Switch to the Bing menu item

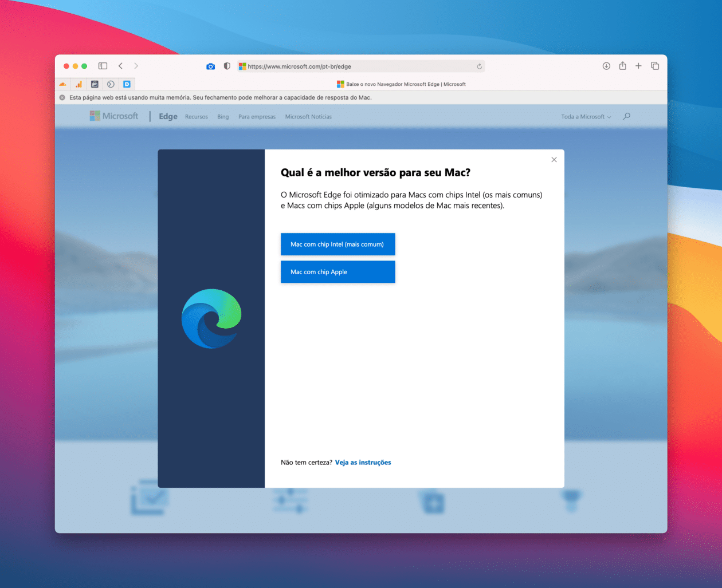pos(223,116)
